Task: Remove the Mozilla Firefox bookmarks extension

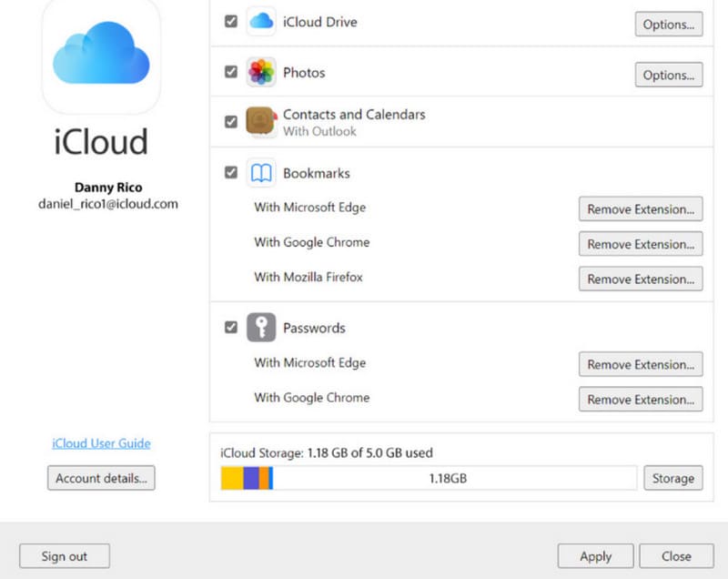Action: click(x=641, y=279)
